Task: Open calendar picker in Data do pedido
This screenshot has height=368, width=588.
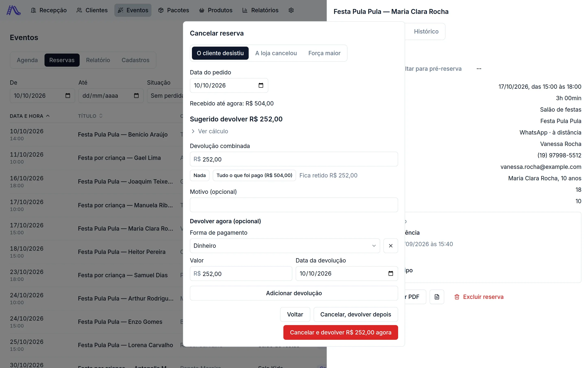Action: [261, 85]
